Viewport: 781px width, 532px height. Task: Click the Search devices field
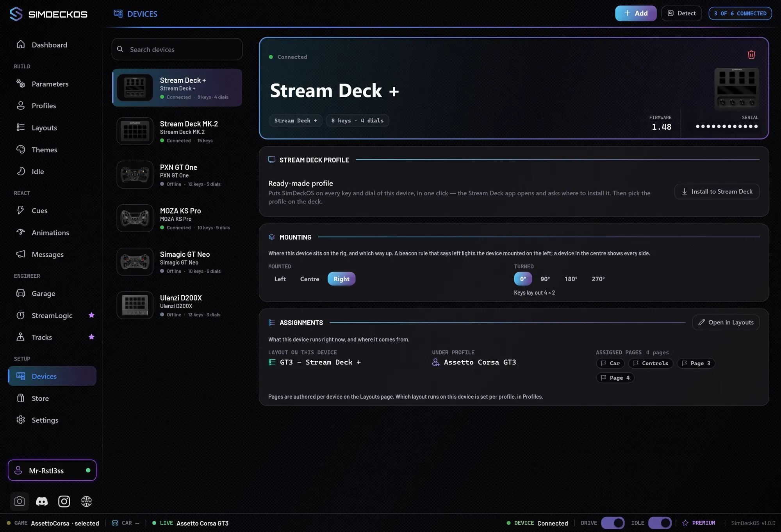(177, 49)
